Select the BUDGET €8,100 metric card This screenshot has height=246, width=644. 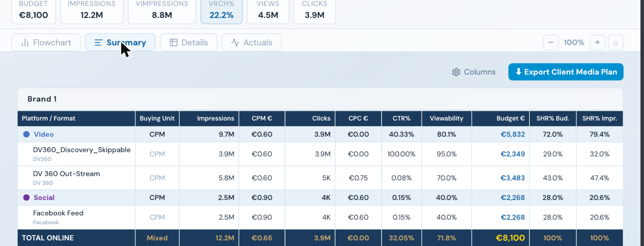tap(34, 11)
